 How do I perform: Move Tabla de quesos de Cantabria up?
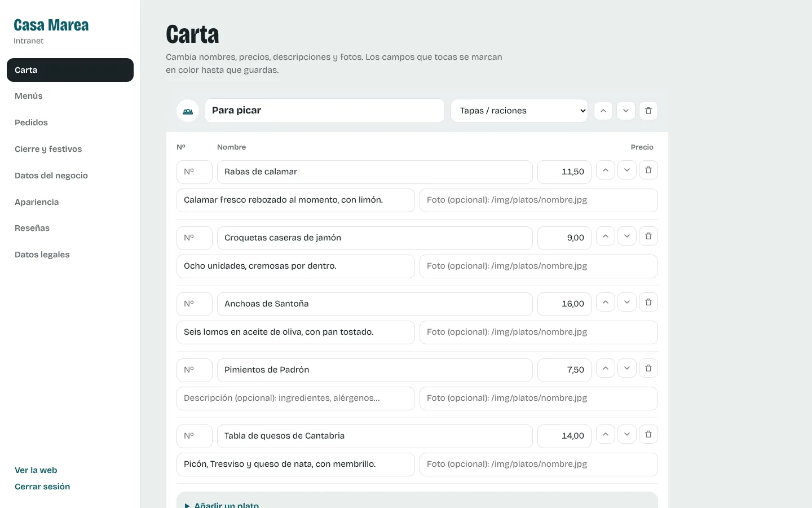606,434
